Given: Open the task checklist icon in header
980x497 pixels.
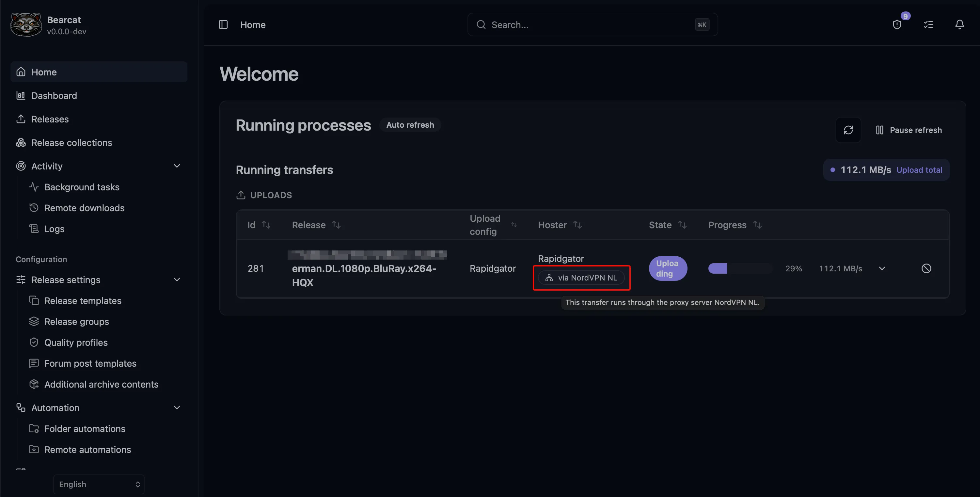Looking at the screenshot, I should pos(928,25).
